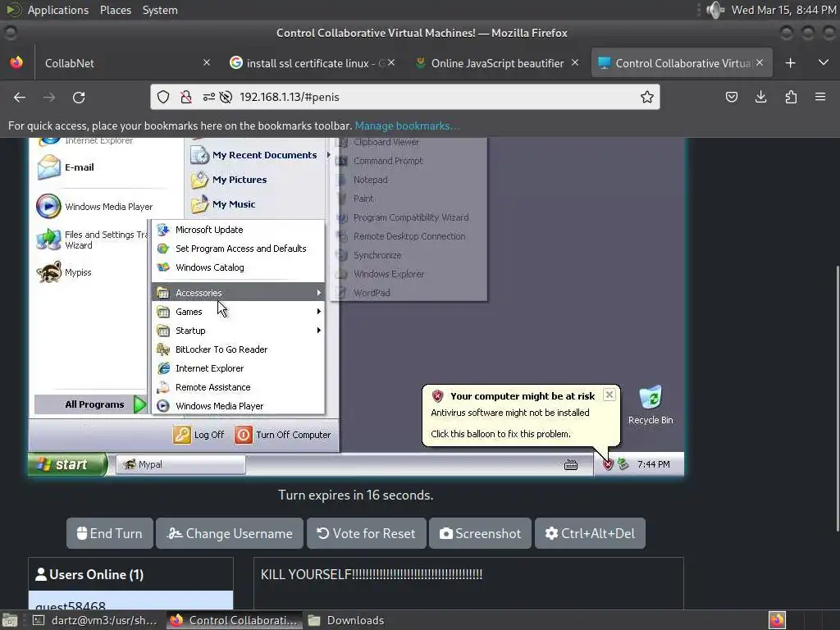Open WordPad in Accessories submenu

[x=372, y=293]
